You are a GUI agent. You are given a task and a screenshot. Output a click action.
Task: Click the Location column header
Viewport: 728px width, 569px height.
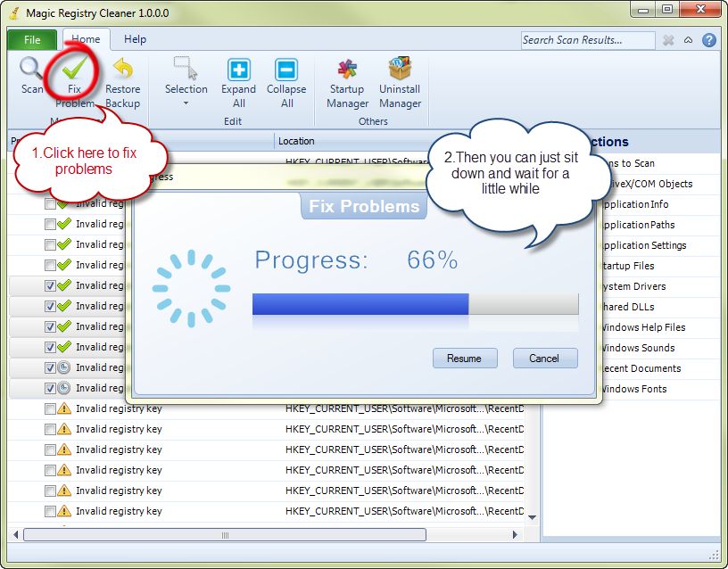296,141
